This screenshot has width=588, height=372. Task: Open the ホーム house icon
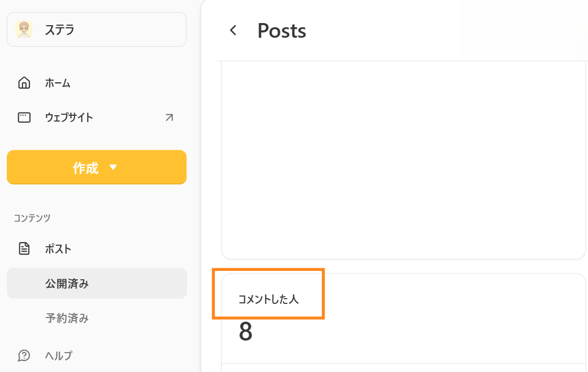pos(24,82)
